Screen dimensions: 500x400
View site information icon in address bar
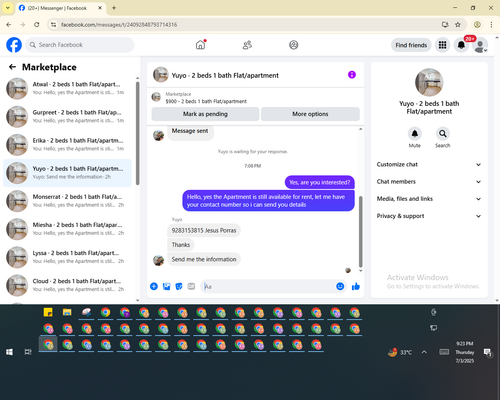point(53,24)
